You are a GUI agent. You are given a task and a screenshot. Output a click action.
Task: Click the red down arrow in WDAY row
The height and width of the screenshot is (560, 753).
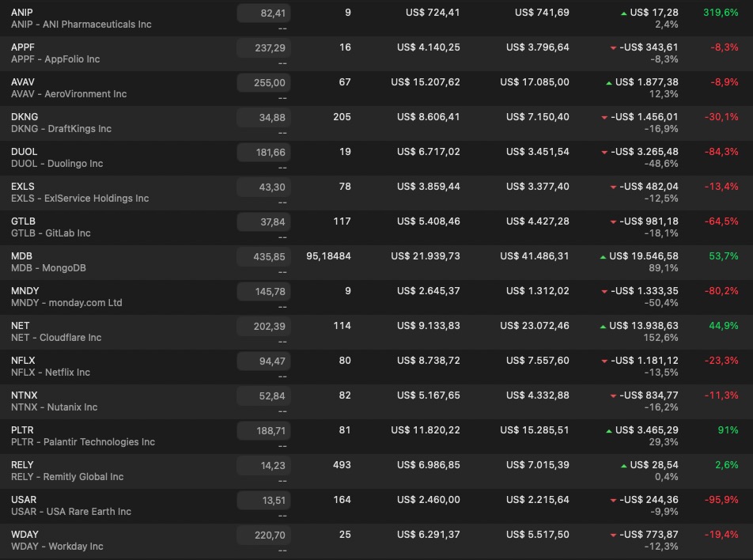[x=613, y=535]
